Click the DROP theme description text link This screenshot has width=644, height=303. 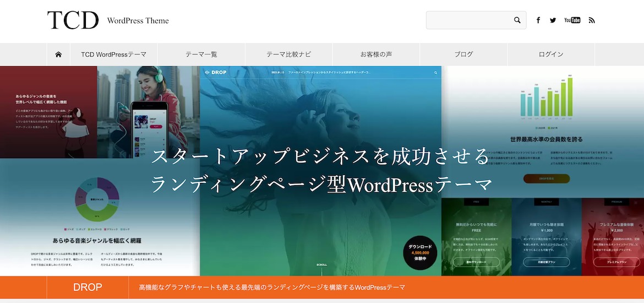(272, 288)
